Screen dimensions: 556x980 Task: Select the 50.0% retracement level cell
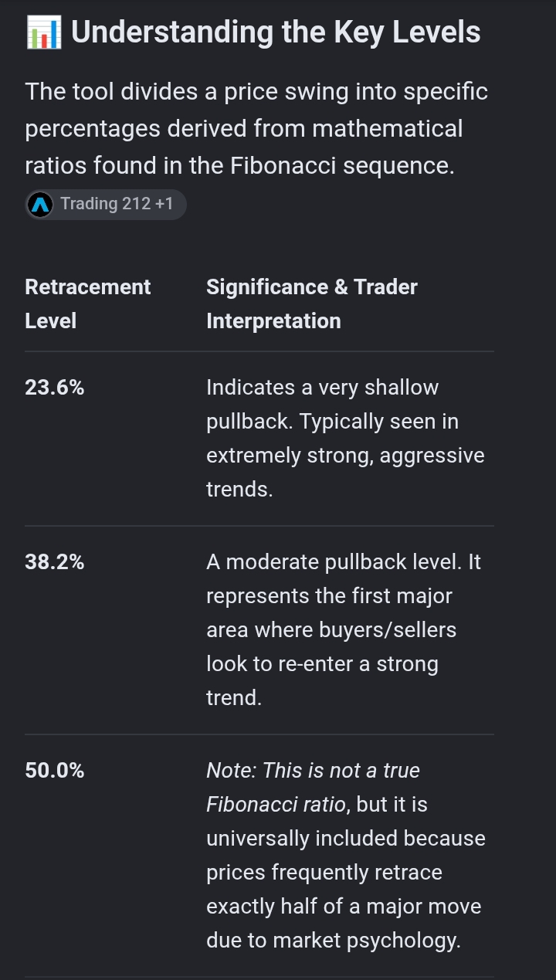point(55,771)
